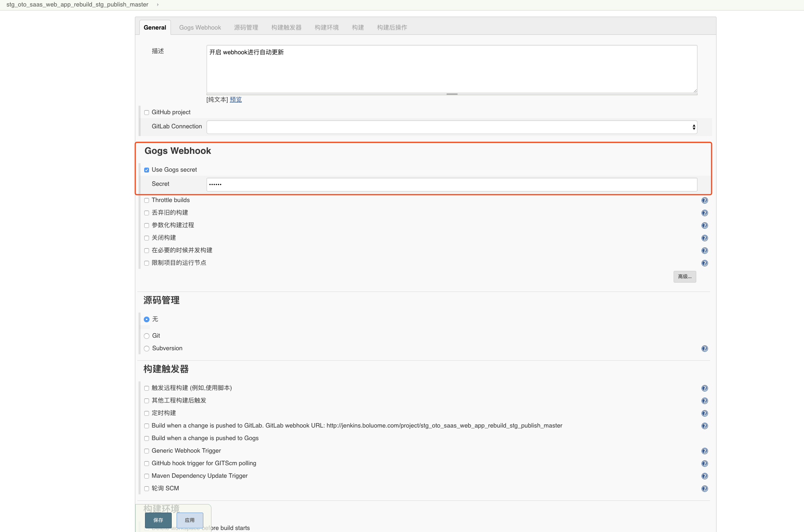Screen dimensions: 804x532
Task: Open help for Throttle builds option
Action: (x=705, y=200)
